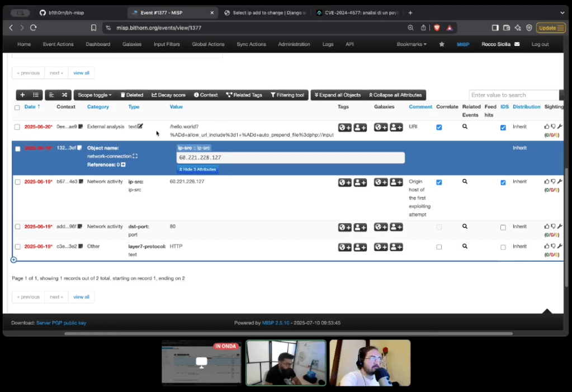The image size is (572, 392).
Task: Select the row checkbox for layer7-protocol attribute
Action: pos(17,247)
